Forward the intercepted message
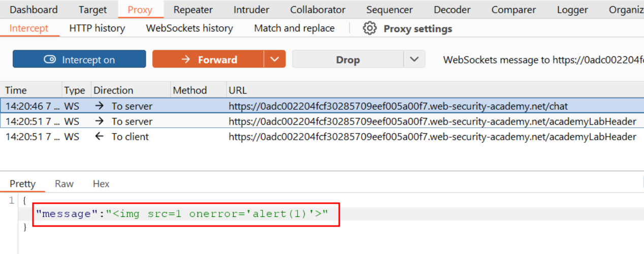This screenshot has height=254, width=644. pyautogui.click(x=208, y=59)
